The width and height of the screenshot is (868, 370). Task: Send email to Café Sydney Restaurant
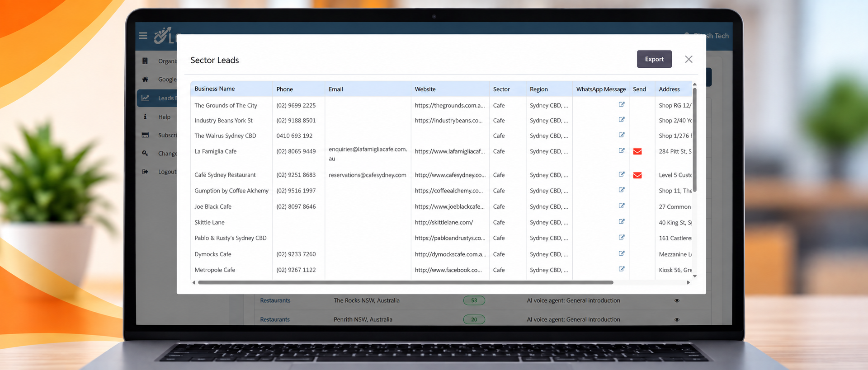[637, 175]
